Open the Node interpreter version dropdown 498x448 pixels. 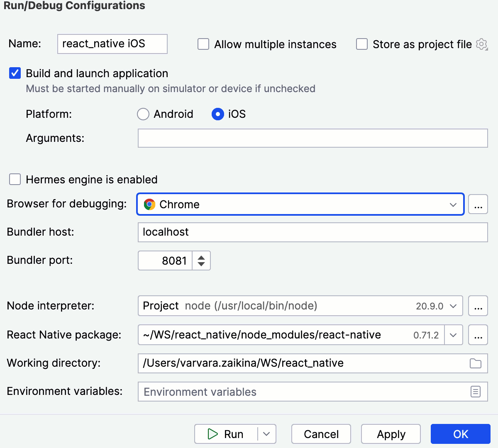(454, 306)
